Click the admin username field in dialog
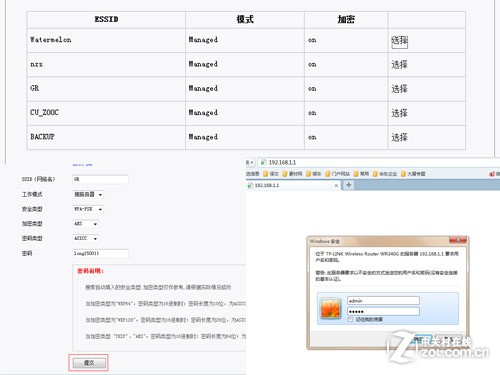500x375 pixels. coord(383,301)
